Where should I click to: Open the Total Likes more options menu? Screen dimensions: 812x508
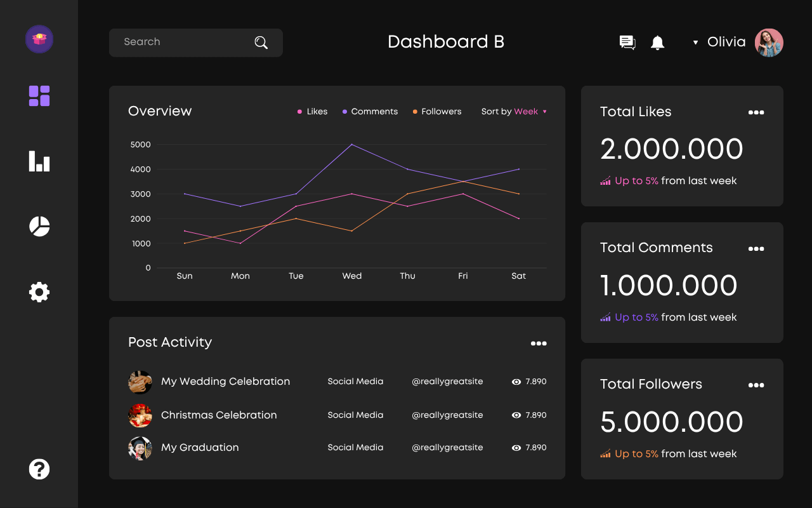756,112
